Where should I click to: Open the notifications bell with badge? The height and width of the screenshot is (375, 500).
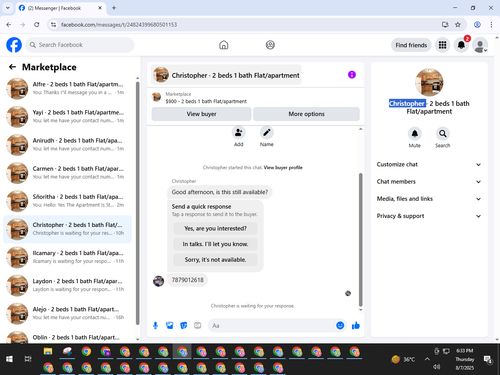coord(461,45)
